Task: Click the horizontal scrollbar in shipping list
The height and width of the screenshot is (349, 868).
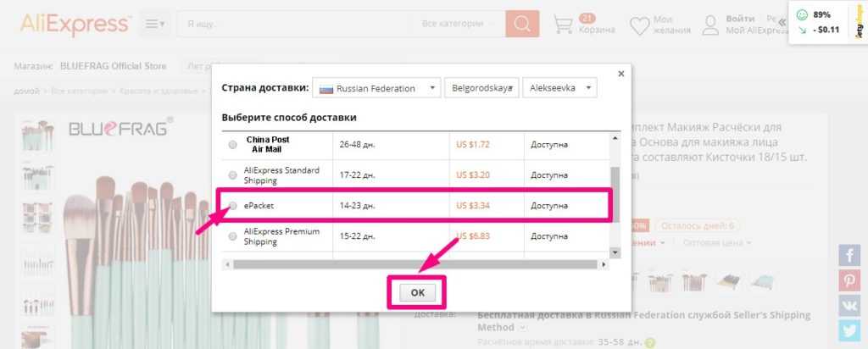Action: click(x=415, y=264)
